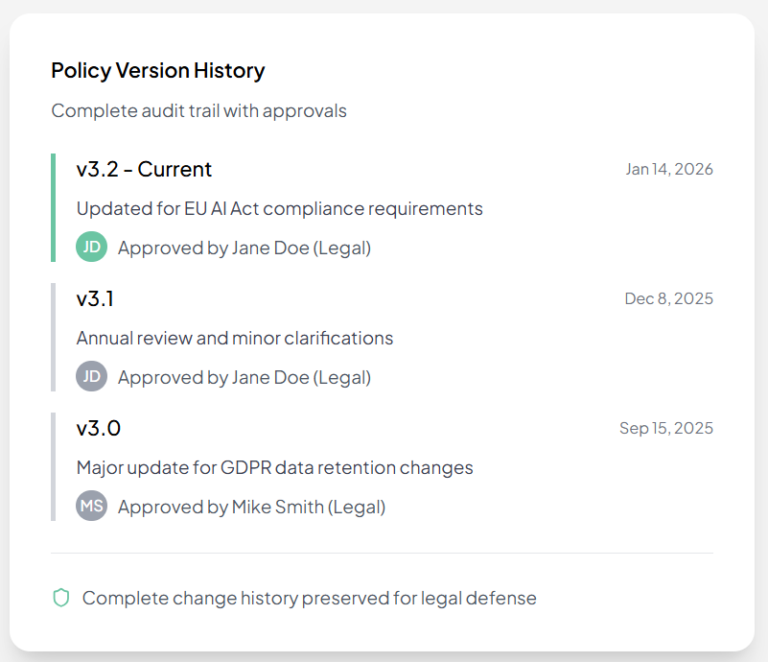Click the green JD avatar on v3.2
Viewport: 768px width, 662px height.
(x=91, y=247)
